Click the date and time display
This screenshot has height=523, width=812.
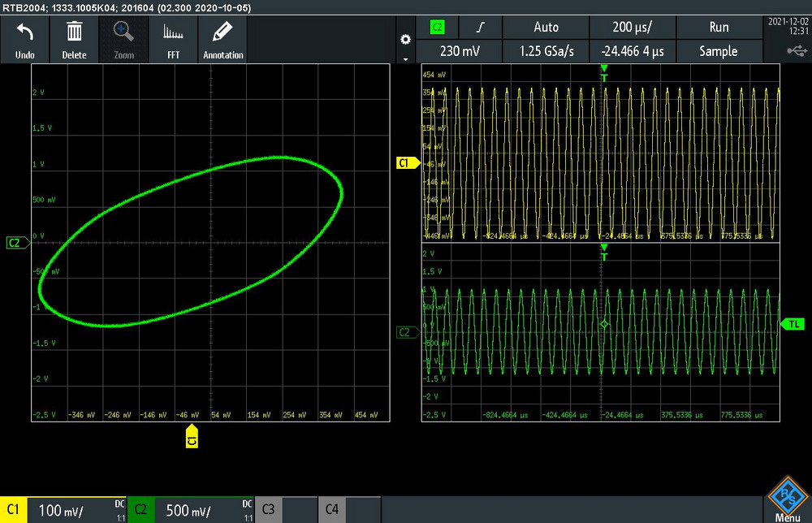tap(788, 26)
